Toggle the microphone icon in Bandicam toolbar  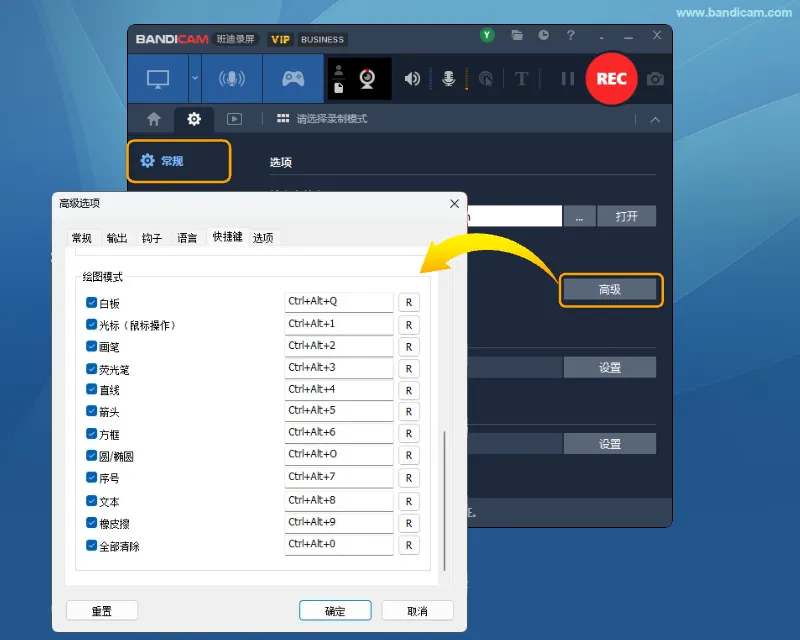point(448,79)
